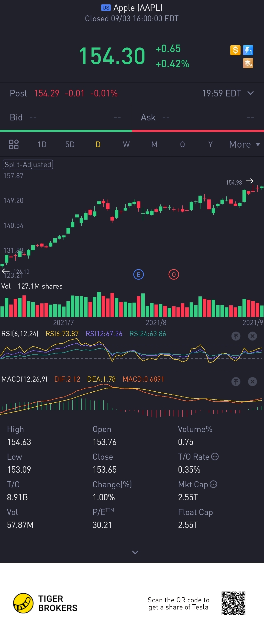Tap the orange dollar trade icon

point(235,50)
